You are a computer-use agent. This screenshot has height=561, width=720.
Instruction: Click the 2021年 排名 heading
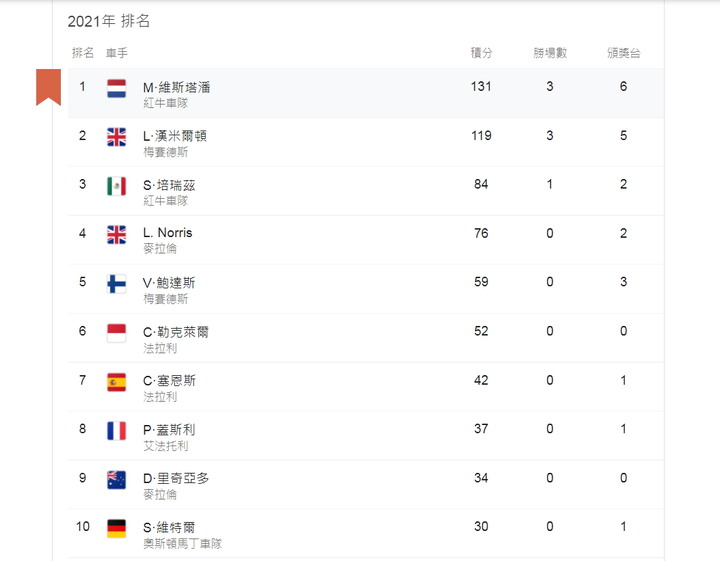[109, 21]
